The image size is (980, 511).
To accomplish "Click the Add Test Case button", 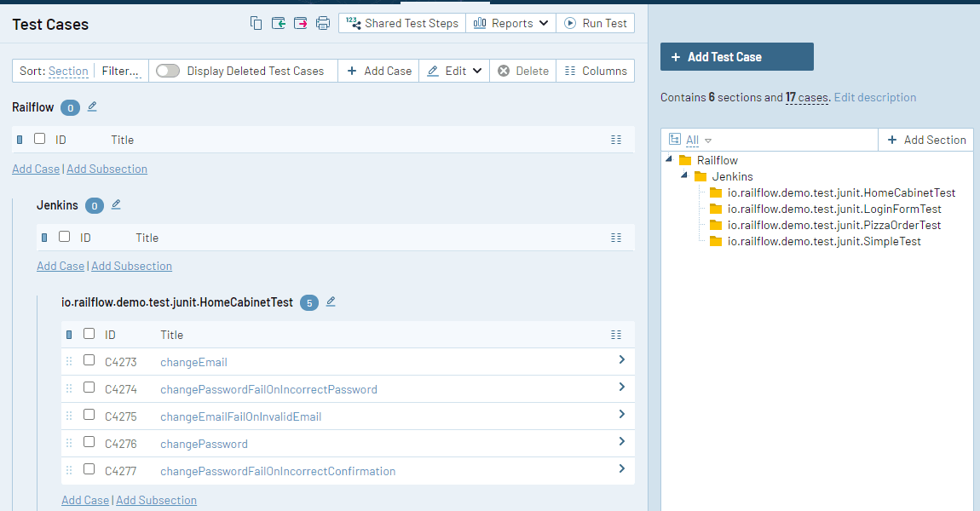I will [x=737, y=57].
